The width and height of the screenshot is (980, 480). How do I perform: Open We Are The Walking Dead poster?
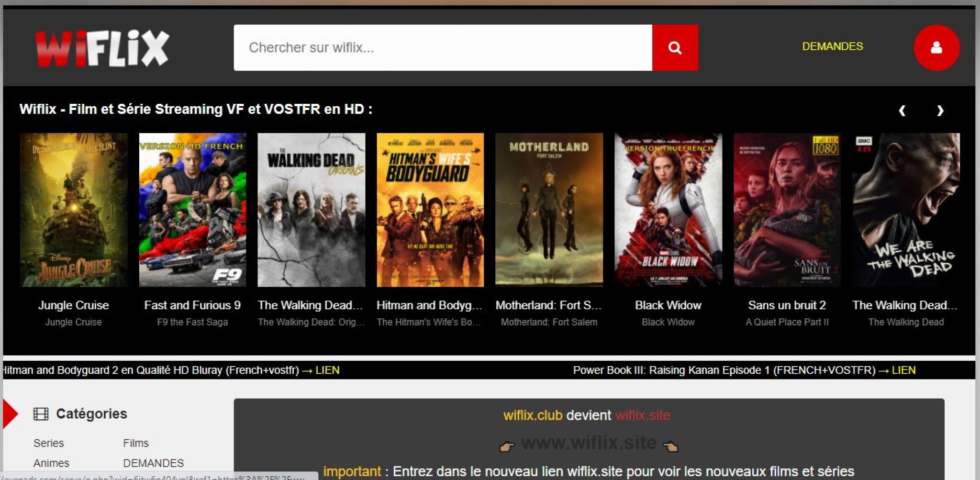[906, 210]
